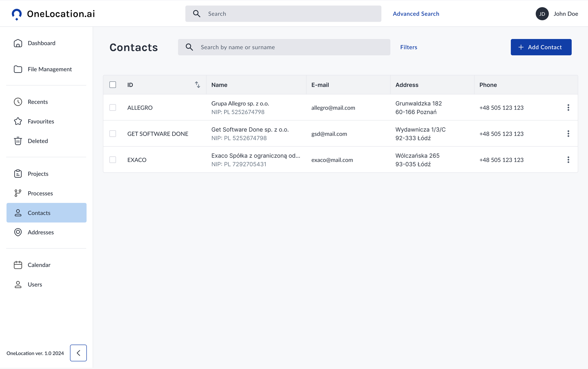
Task: Open the GET SOFTWARE DONE row options menu
Action: pyautogui.click(x=568, y=134)
